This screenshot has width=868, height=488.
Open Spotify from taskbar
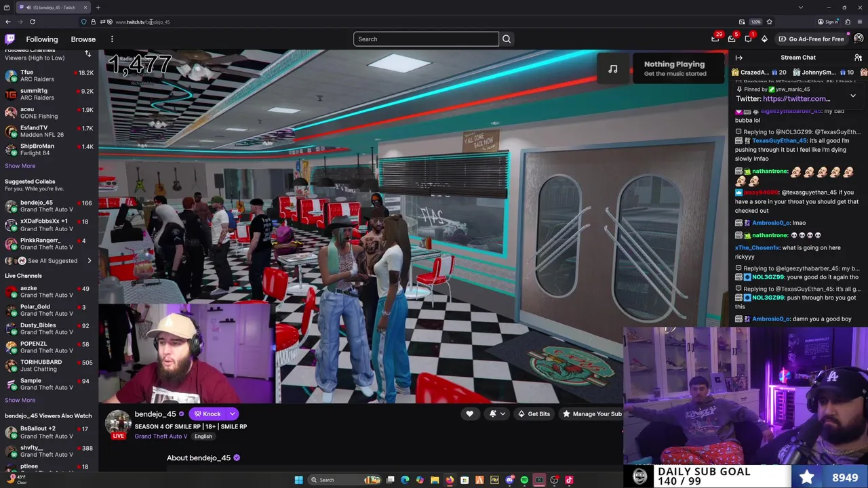tap(524, 480)
